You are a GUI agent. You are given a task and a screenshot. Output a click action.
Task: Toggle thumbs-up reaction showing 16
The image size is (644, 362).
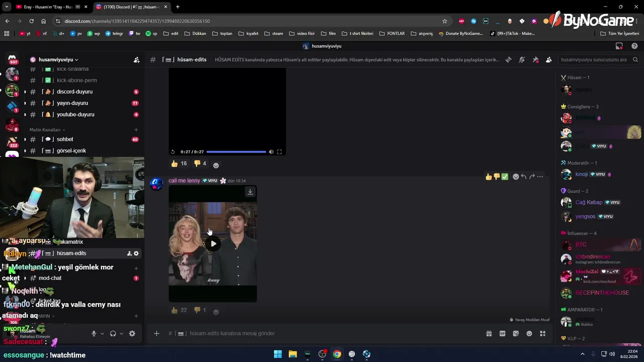click(x=179, y=164)
